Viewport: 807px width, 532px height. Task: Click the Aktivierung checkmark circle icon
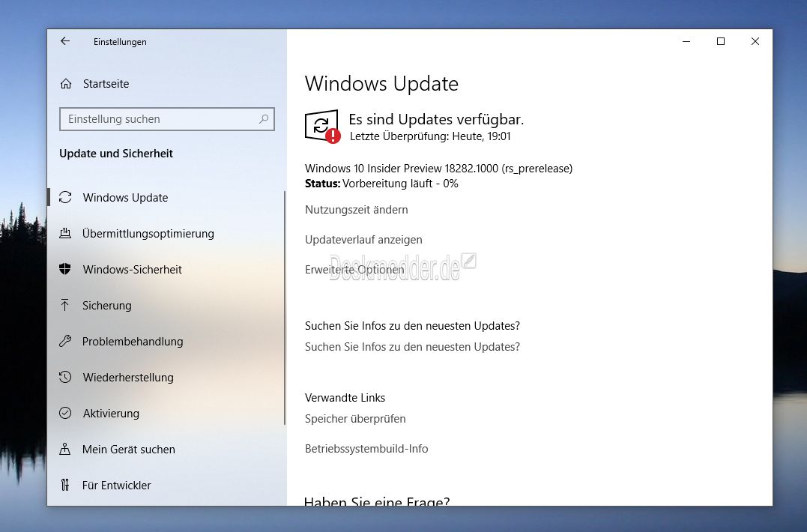pyautogui.click(x=65, y=413)
